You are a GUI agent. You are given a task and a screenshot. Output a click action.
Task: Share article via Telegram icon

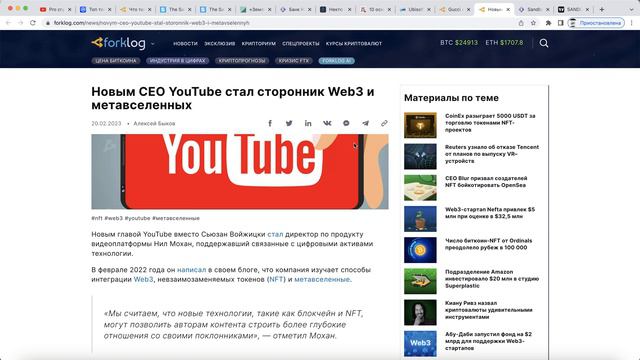pos(365,123)
